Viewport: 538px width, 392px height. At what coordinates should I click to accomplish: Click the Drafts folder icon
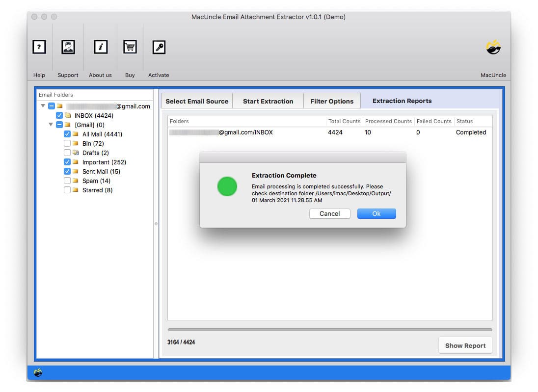coord(76,153)
